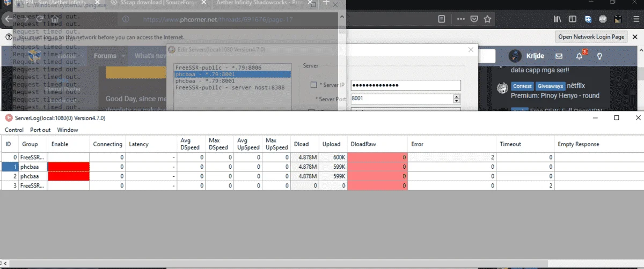The height and width of the screenshot is (269, 644).
Task: Click the Connecting column header
Action: tap(108, 144)
